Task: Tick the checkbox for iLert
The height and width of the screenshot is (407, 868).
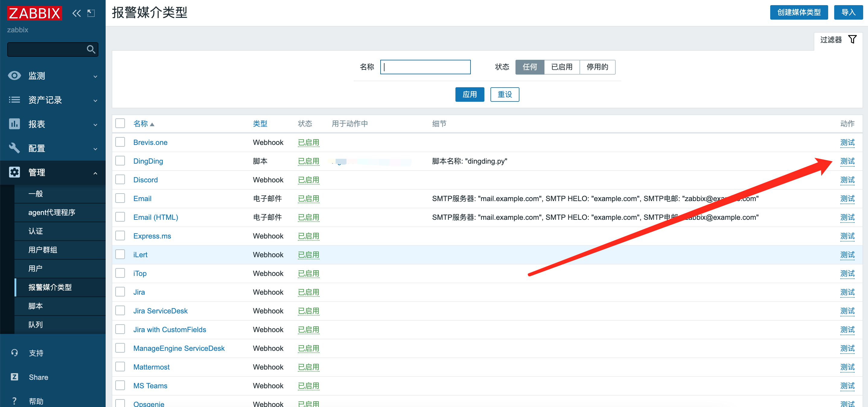Action: pyautogui.click(x=120, y=254)
